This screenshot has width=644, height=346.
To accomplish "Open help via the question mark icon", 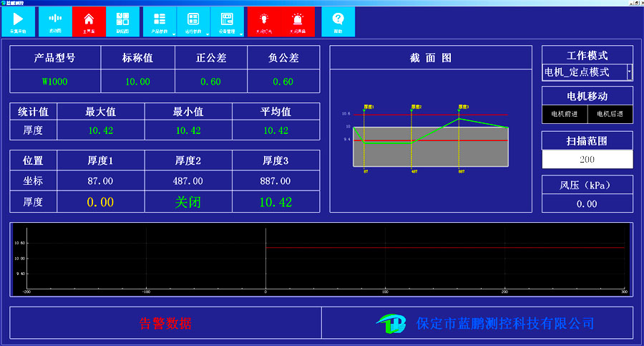I will (338, 19).
